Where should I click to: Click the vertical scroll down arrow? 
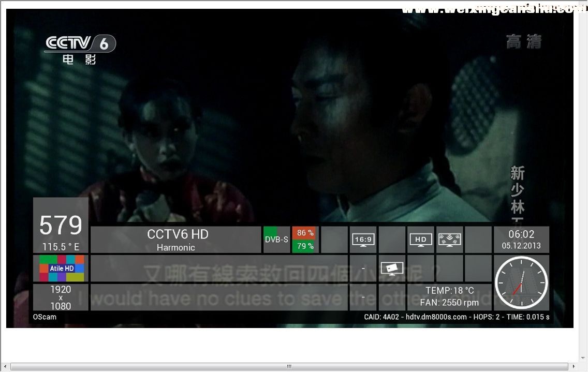click(x=583, y=359)
